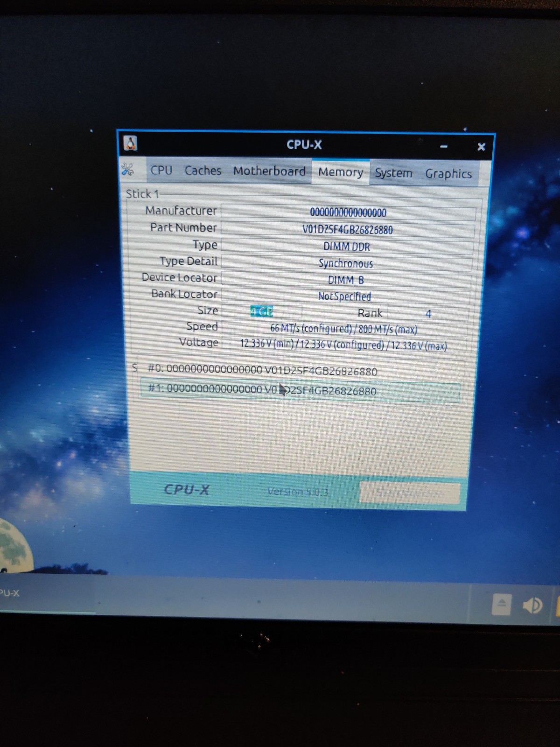Select stick #1 row in the list
Image resolution: width=560 pixels, height=747 pixels.
click(301, 391)
